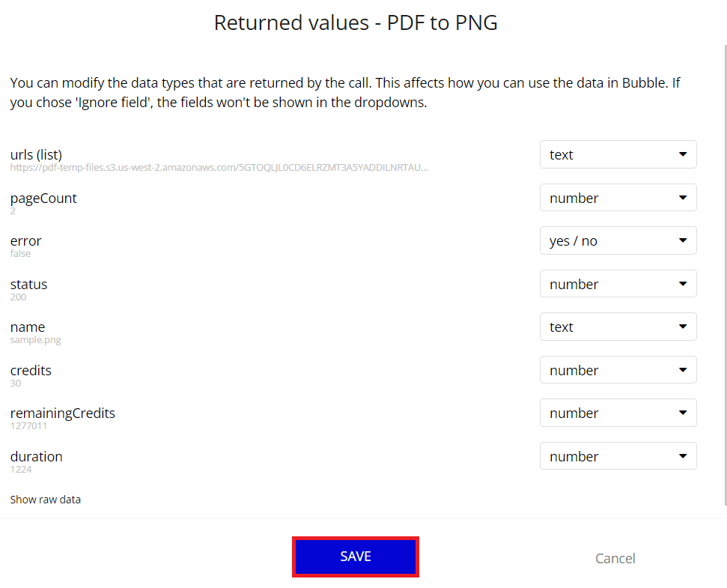Screen dimensions: 727x588
Task: Expand the duration data type dropdown
Action: tap(618, 456)
